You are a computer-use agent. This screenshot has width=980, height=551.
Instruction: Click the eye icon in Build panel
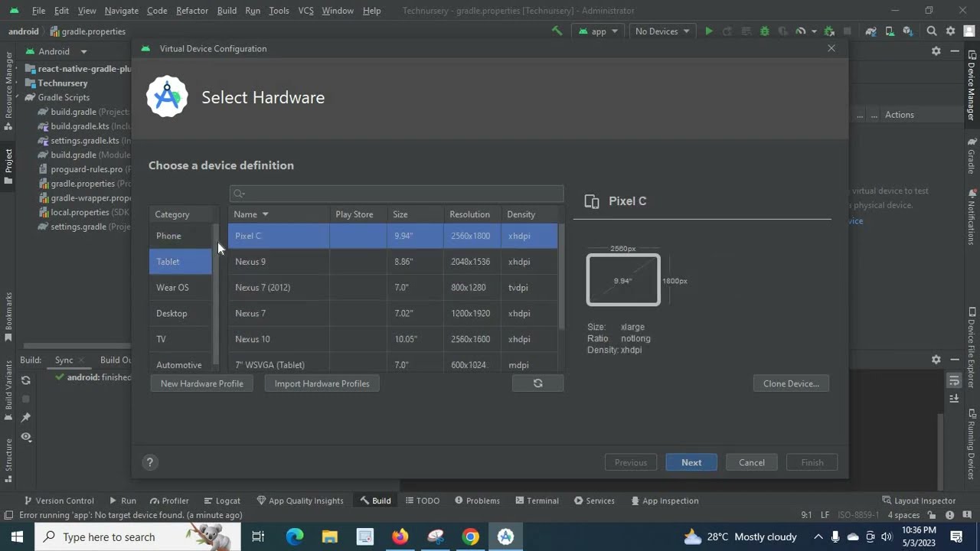26,437
